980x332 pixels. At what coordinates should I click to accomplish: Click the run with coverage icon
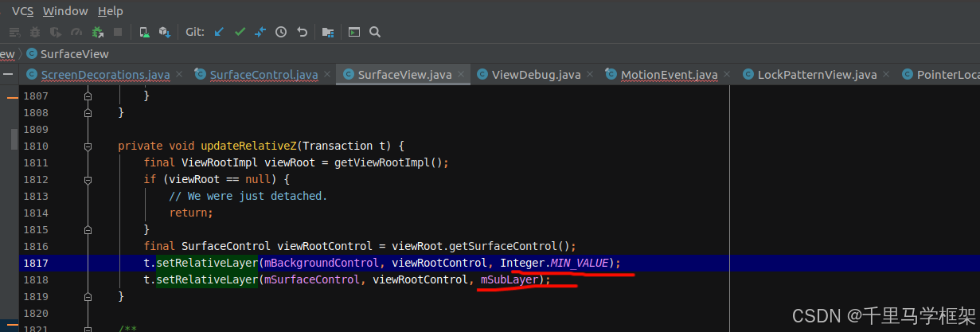click(x=56, y=32)
